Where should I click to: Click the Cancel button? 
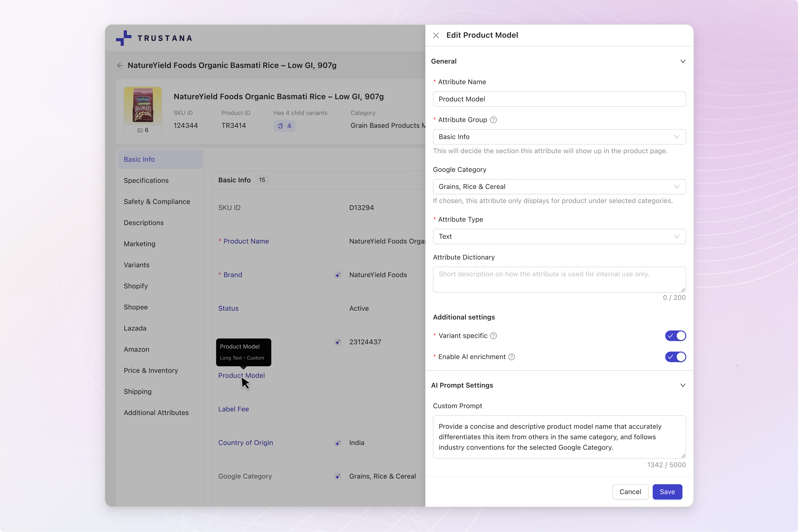pyautogui.click(x=630, y=492)
